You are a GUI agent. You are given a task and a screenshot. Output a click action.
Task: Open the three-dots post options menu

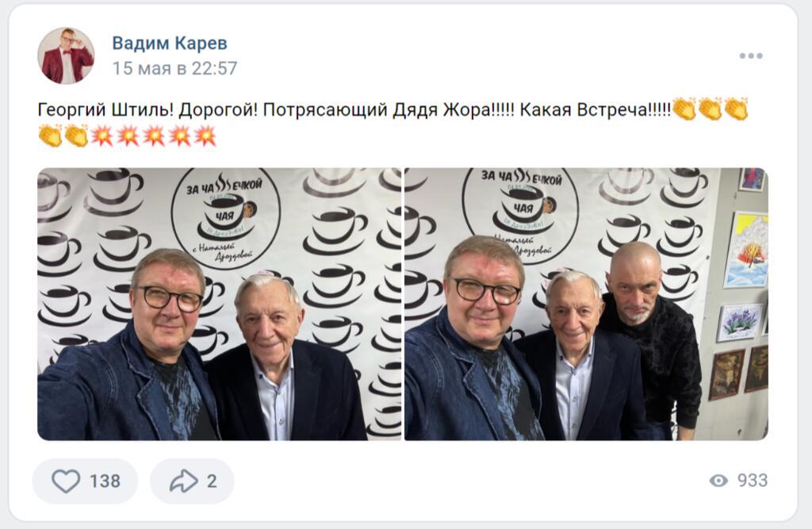750,56
